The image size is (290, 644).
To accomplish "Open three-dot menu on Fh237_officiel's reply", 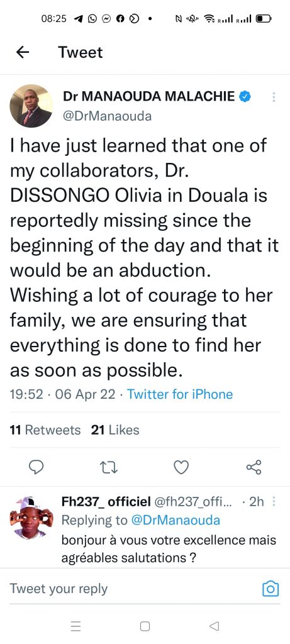I will 274,501.
